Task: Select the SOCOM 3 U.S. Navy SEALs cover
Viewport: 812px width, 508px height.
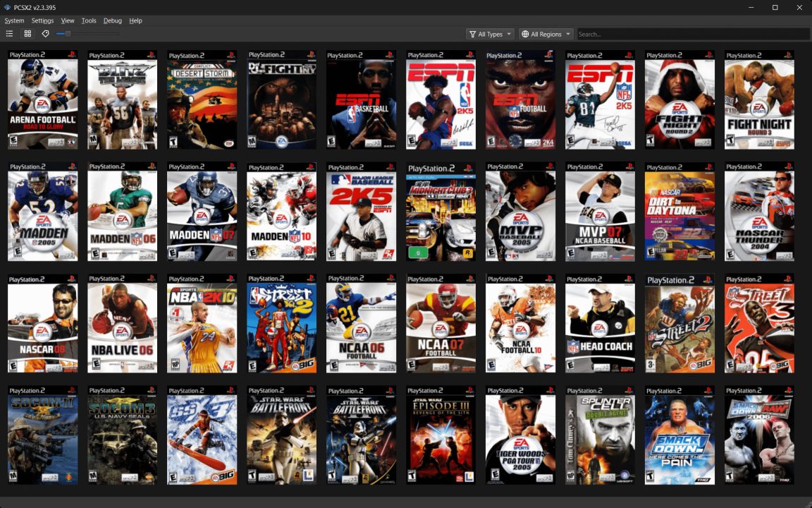Action: click(122, 435)
